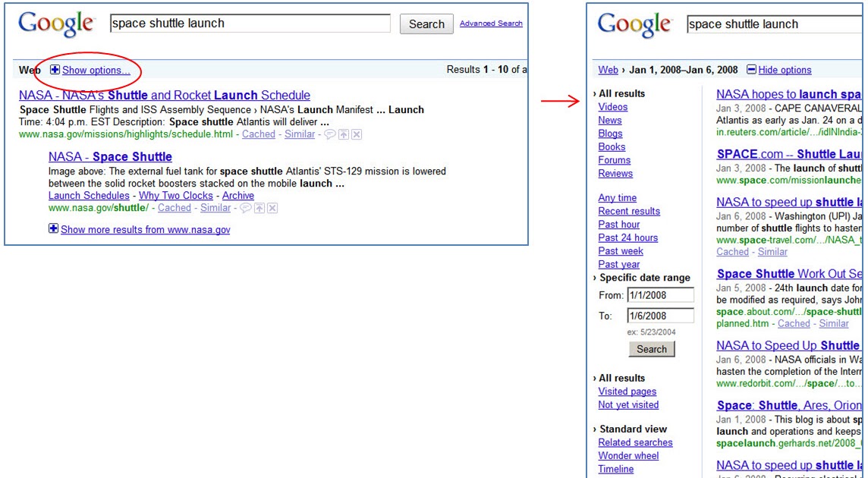Switch to Timeline view
This screenshot has width=868, height=478.
click(615, 469)
